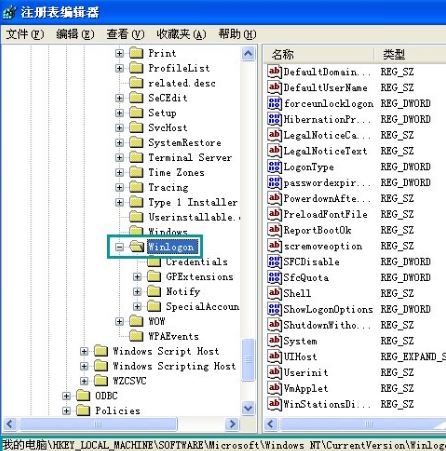The height and width of the screenshot is (451, 446).
Task: Expand the GPExtensions subkey
Action: pyautogui.click(x=137, y=277)
